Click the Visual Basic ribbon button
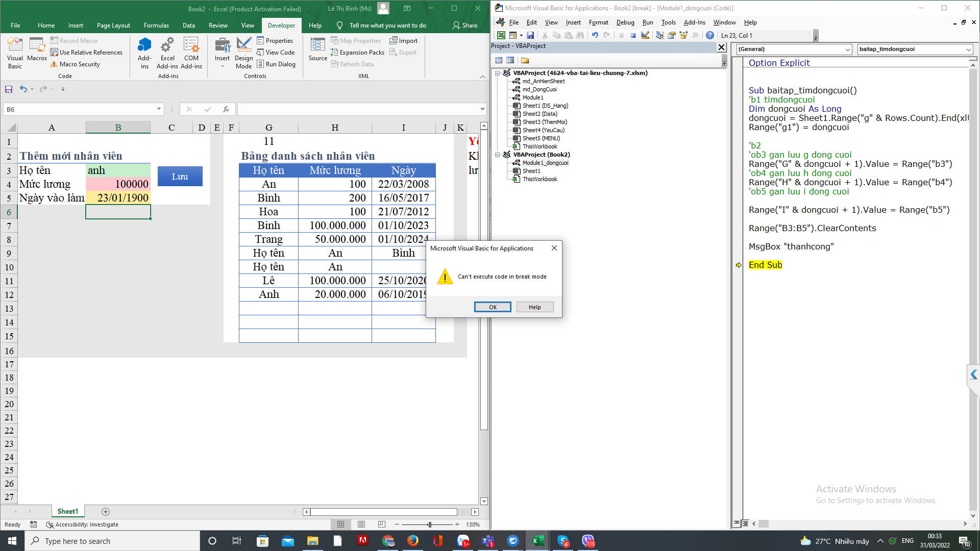980x551 pixels. 15,53
